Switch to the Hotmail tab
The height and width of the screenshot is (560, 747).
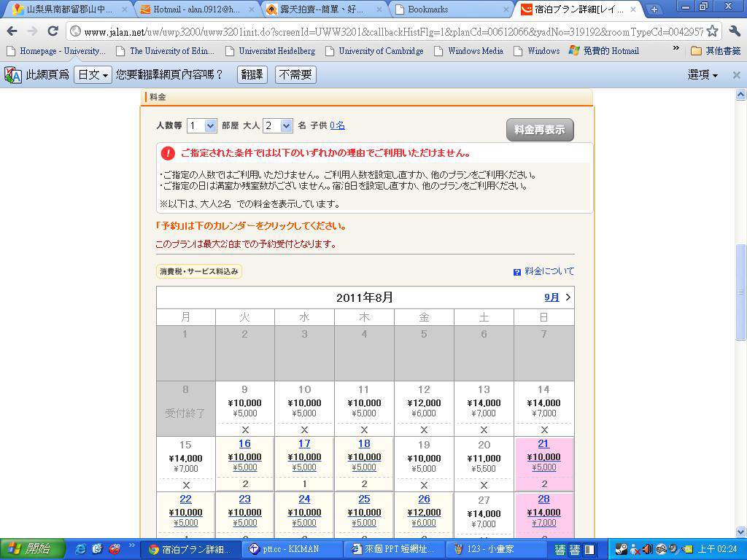pos(197,9)
